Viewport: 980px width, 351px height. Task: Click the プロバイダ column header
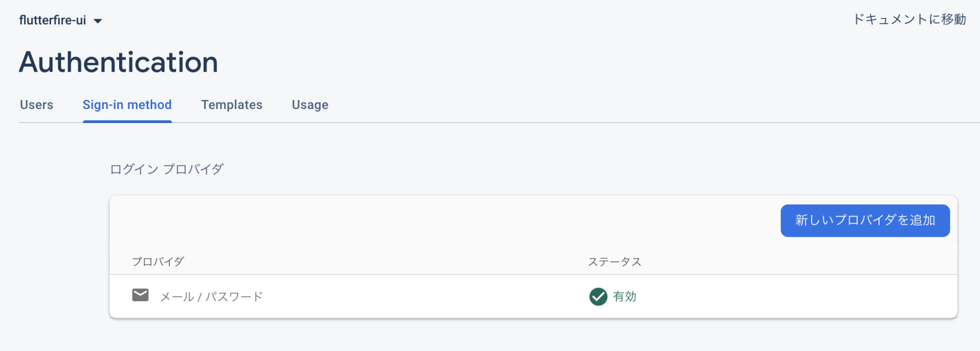click(x=158, y=261)
